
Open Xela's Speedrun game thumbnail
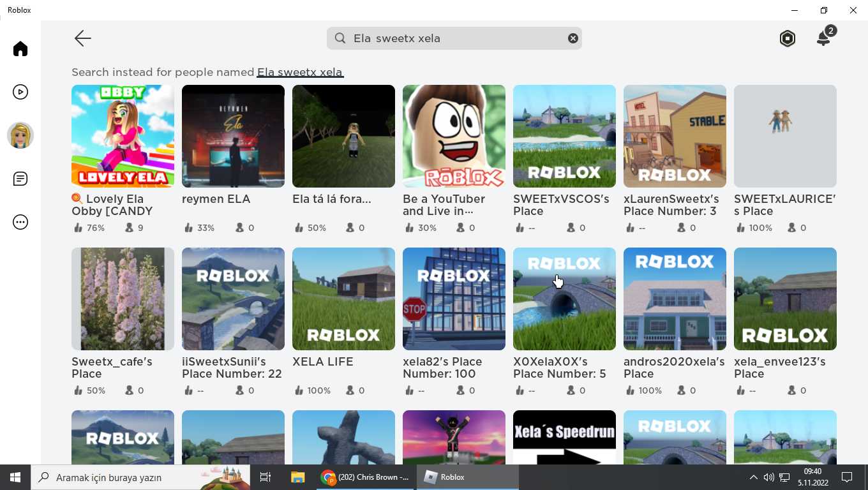564,437
